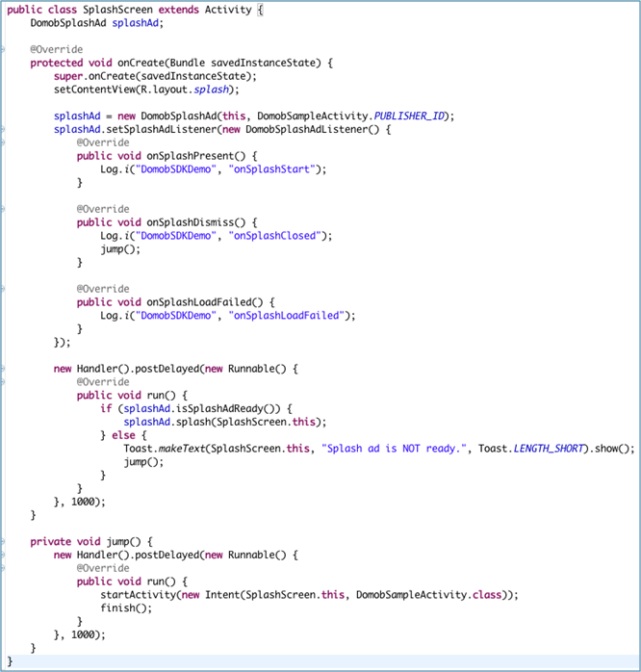The height and width of the screenshot is (672, 641).
Task: Click 'Handler()' in the onCreate postDelayed call
Action: click(103, 369)
